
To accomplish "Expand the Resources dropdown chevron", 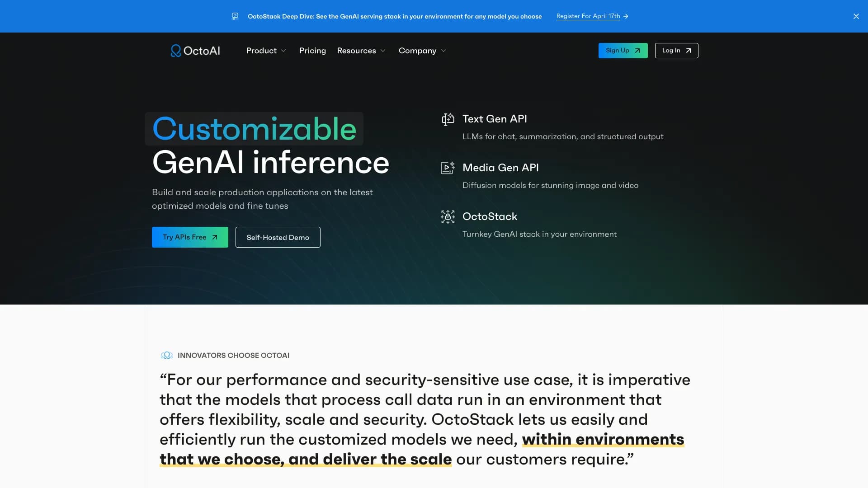I will [x=383, y=51].
